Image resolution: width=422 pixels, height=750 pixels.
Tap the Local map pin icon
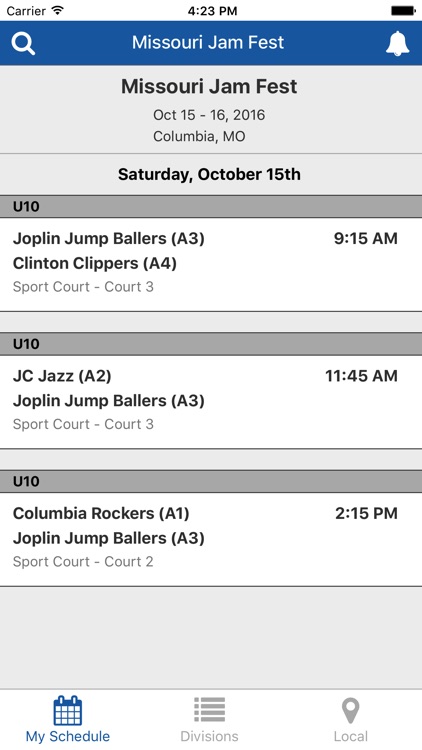351,711
